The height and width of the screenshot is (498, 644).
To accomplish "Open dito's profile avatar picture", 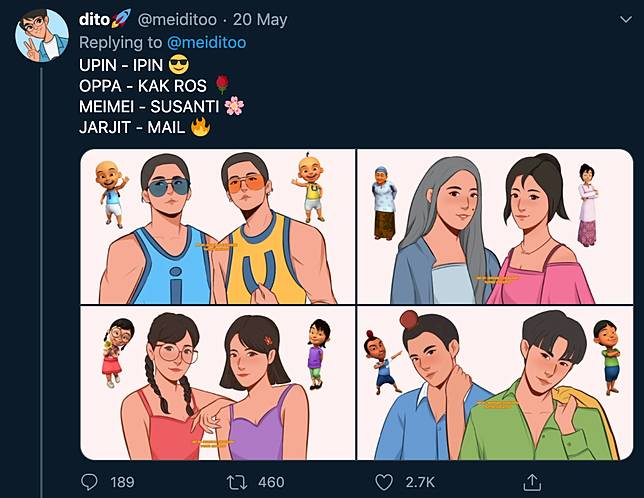I will point(41,35).
